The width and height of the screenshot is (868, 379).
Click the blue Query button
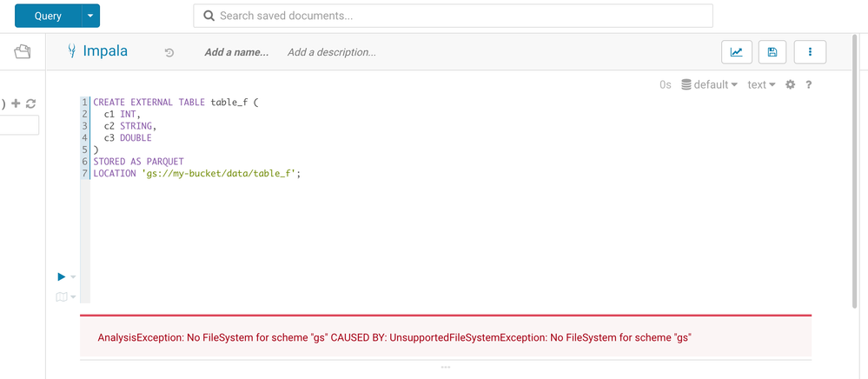click(x=48, y=16)
